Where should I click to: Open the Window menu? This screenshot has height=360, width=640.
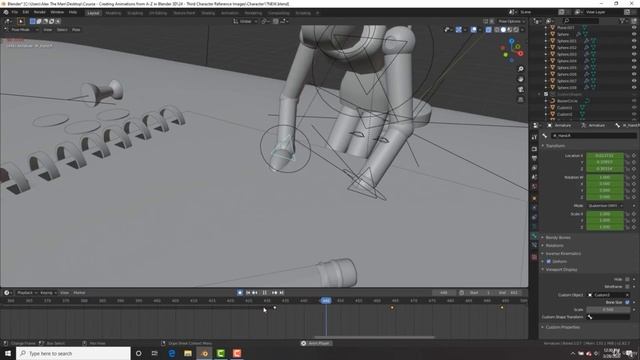coord(57,12)
